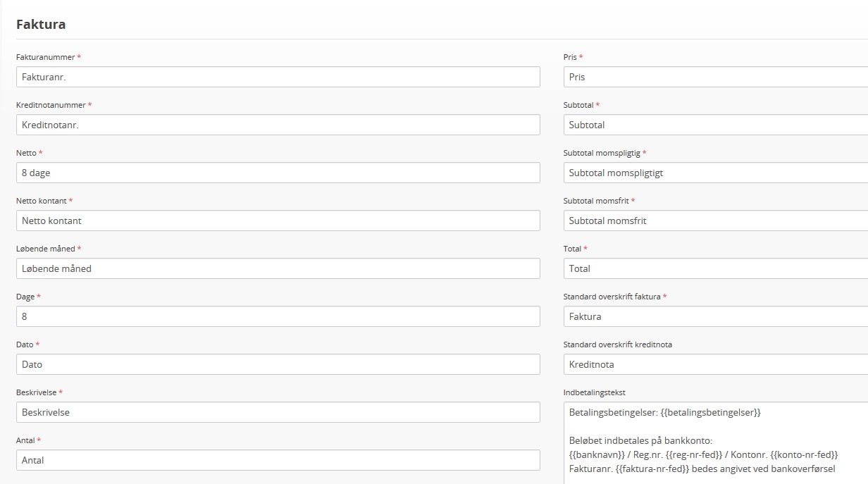This screenshot has height=484, width=868.
Task: Click the Dage field with value 8
Action: [278, 316]
